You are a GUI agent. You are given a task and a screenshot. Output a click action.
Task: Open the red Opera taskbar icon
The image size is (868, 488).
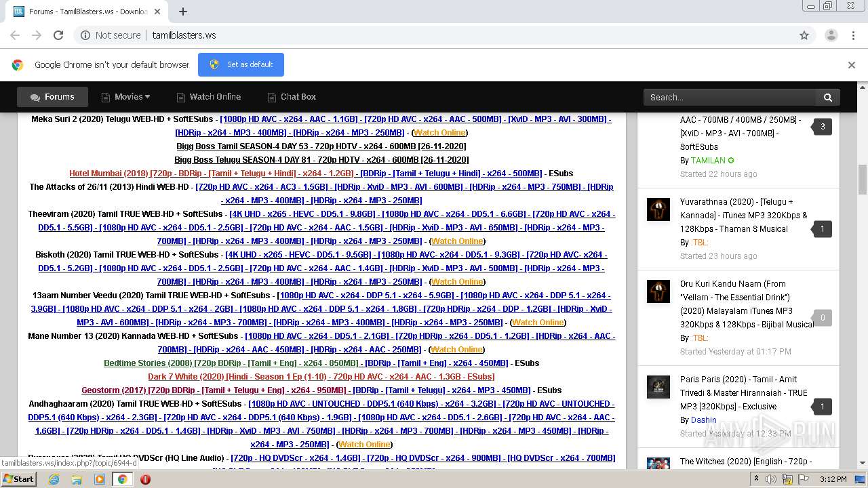click(x=145, y=479)
